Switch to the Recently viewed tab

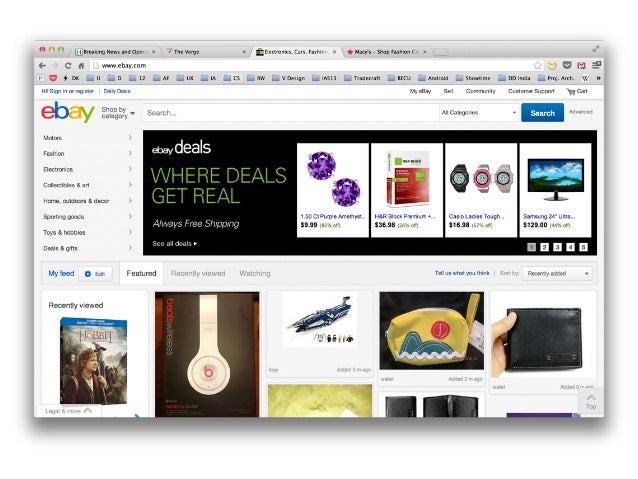(198, 273)
